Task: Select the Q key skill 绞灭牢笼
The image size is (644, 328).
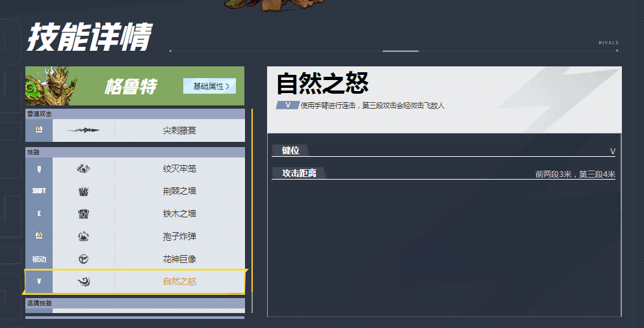Action: 135,169
